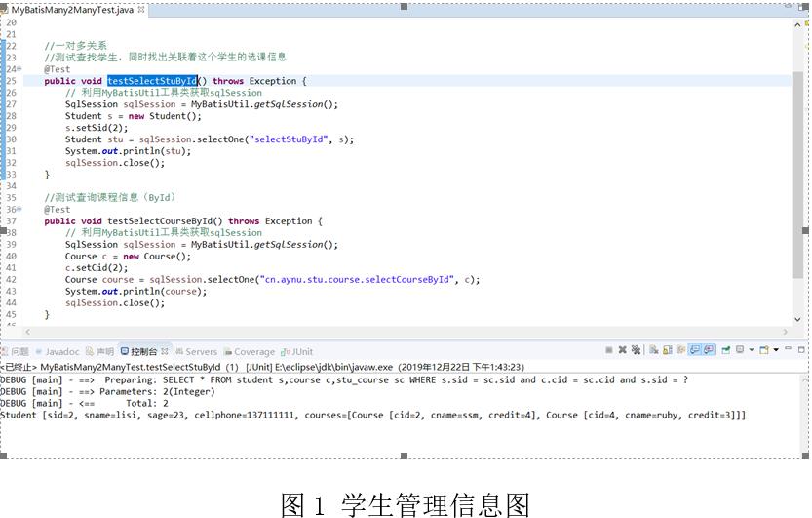This screenshot has width=812, height=518.
Task: Click c.setCid(2); on line 41
Action: pos(97,268)
